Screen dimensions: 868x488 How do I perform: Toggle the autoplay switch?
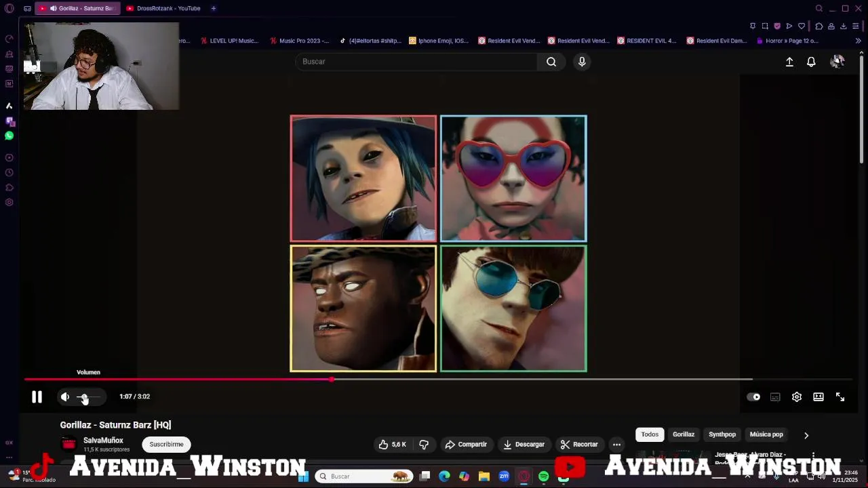click(x=753, y=397)
